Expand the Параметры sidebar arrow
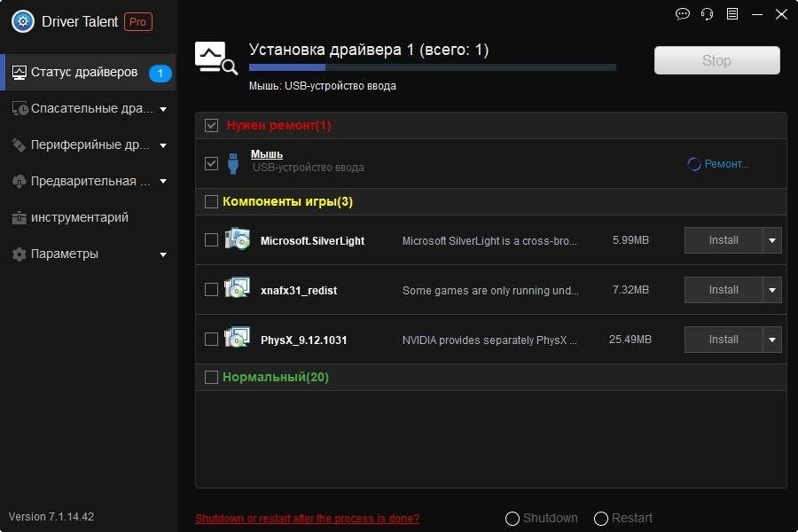 163,254
